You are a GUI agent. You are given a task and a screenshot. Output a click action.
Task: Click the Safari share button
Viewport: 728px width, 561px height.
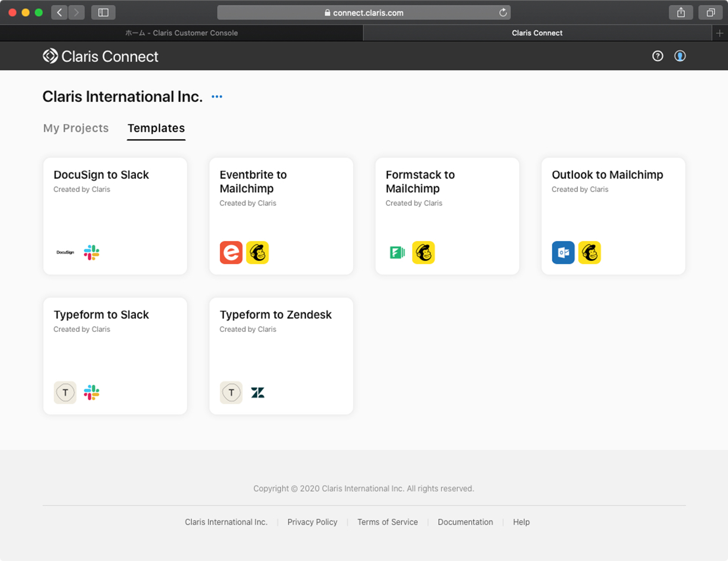[x=681, y=13]
